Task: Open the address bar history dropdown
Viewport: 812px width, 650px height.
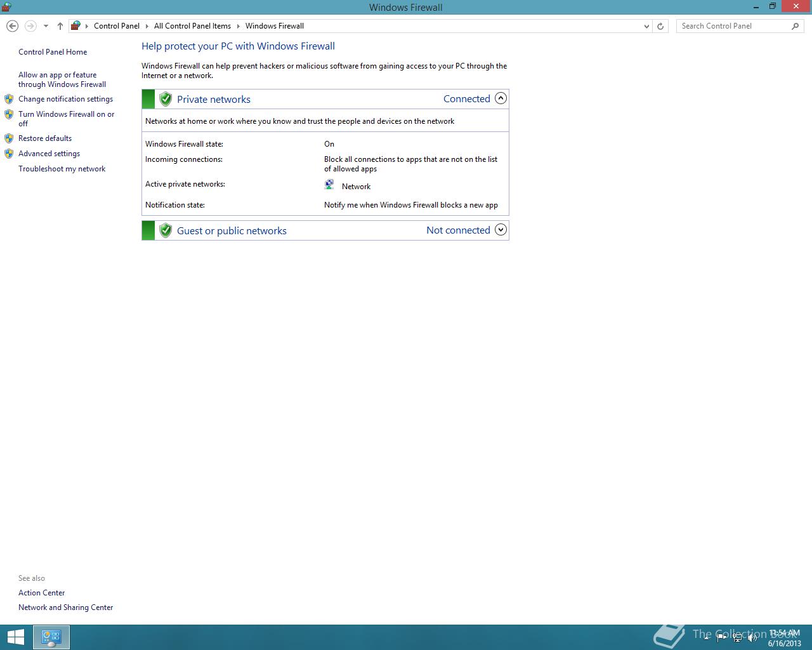Action: [x=646, y=26]
